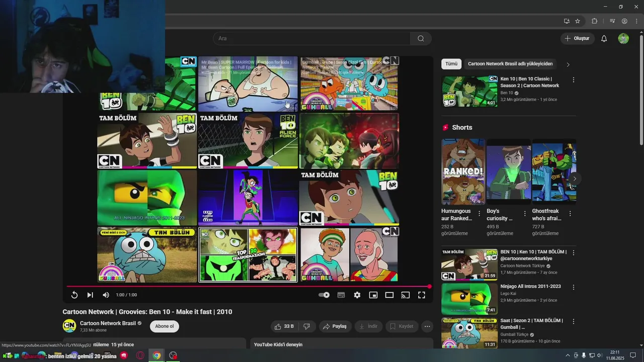Open Boy's curiosity short thumbnail
The width and height of the screenshot is (644, 362).
pyautogui.click(x=509, y=171)
